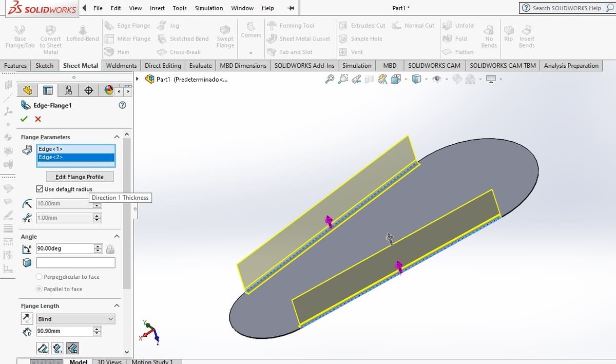616x364 pixels.
Task: Expand the Part1 flyout tree arrow
Action: pos(138,79)
